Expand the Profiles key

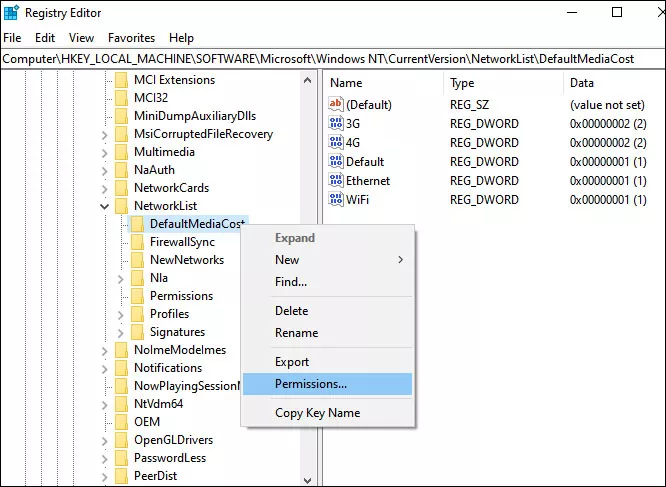click(x=121, y=315)
